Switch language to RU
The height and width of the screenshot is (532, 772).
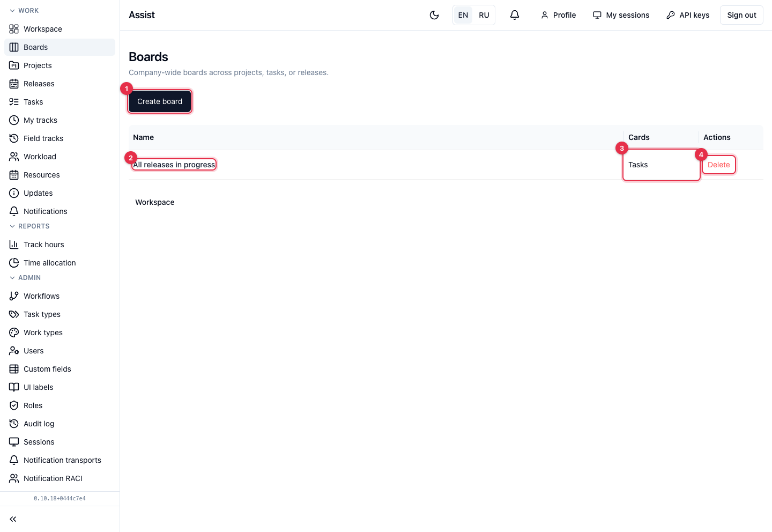(x=484, y=15)
